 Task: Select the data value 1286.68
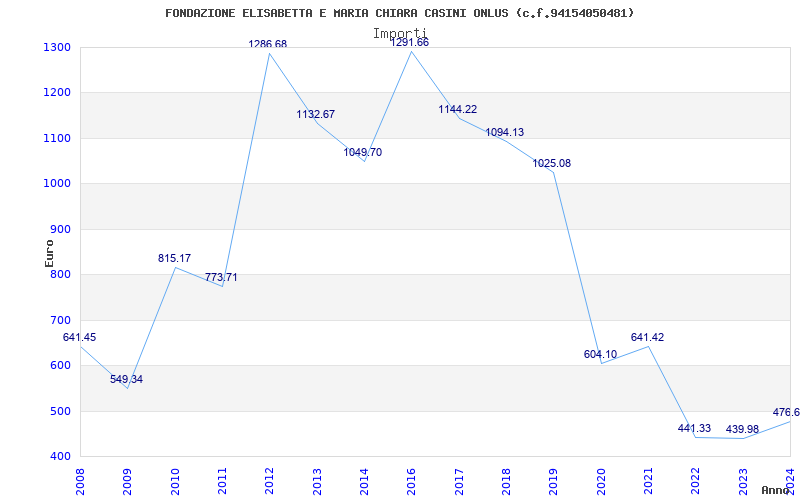268,44
